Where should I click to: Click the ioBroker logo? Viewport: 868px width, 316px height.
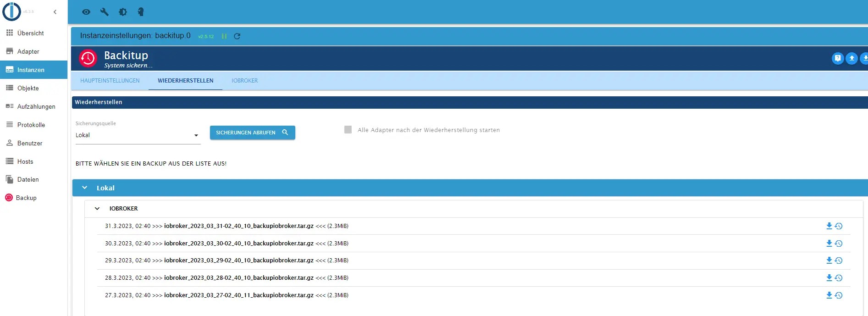tap(11, 11)
